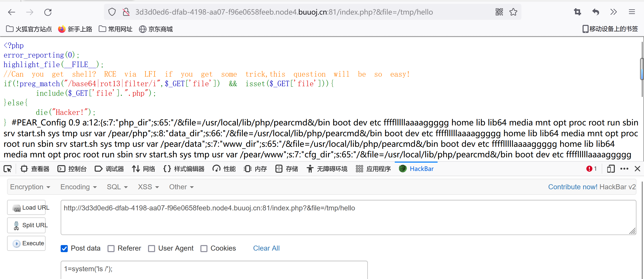Open the SQL dropdown in HackBar
Image resolution: width=644 pixels, height=279 pixels.
[117, 187]
